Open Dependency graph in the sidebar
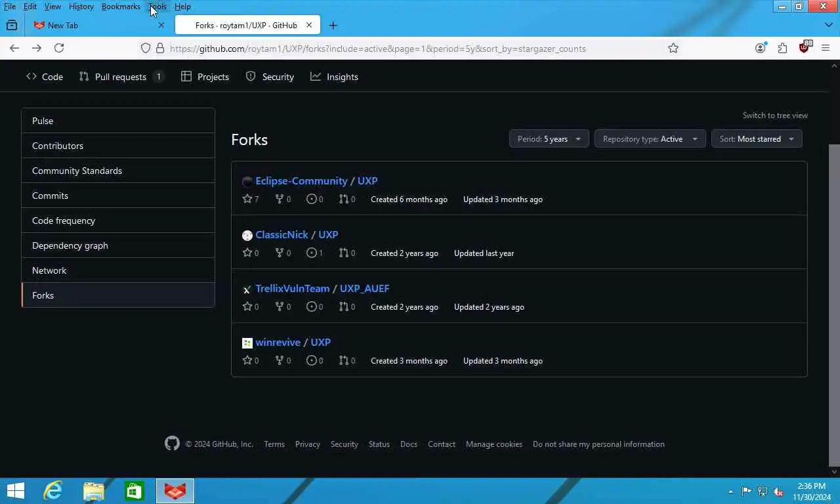The width and height of the screenshot is (840, 504). 118,245
